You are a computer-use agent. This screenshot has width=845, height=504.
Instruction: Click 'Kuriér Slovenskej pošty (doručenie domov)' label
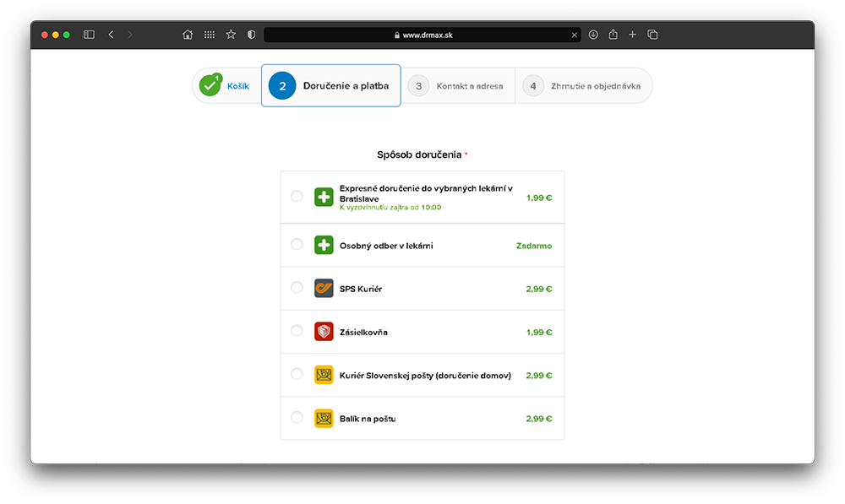(x=425, y=376)
